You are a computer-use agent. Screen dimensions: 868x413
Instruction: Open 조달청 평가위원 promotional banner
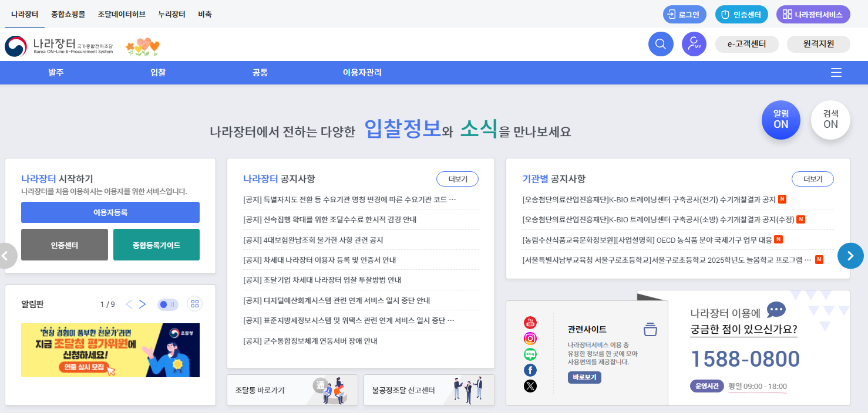tap(110, 350)
